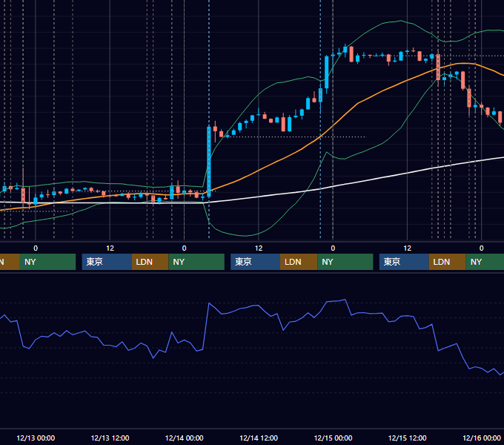Click the long red candle after 12/15 12:00
This screenshot has width=504, height=445.
[x=438, y=67]
